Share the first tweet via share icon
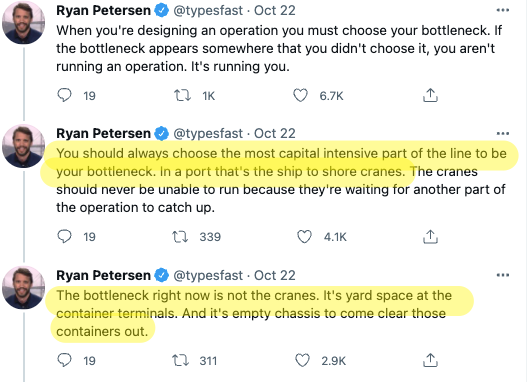 [430, 95]
